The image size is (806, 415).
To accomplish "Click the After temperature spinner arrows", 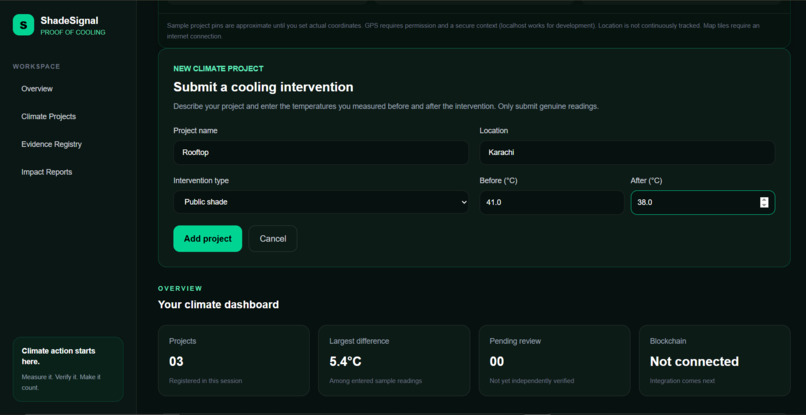I will [x=764, y=203].
